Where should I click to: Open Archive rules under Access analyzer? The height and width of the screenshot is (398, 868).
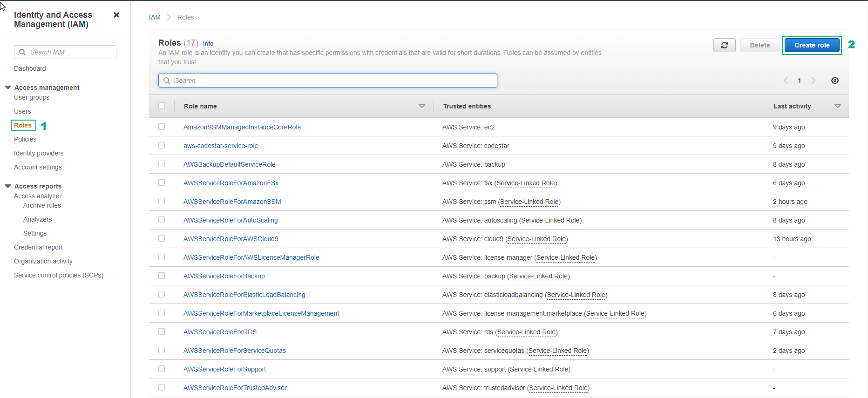click(42, 205)
